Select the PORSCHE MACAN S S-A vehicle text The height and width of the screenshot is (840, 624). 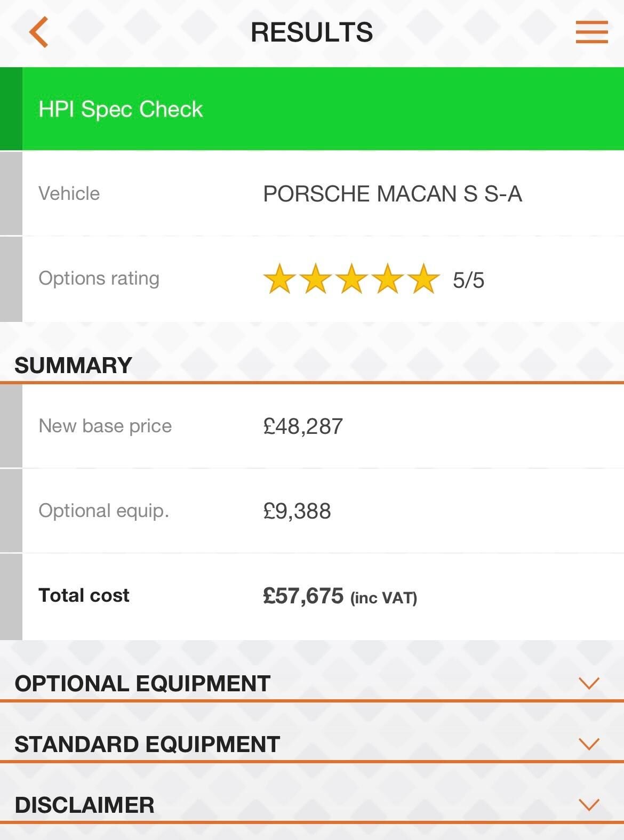pos(393,193)
